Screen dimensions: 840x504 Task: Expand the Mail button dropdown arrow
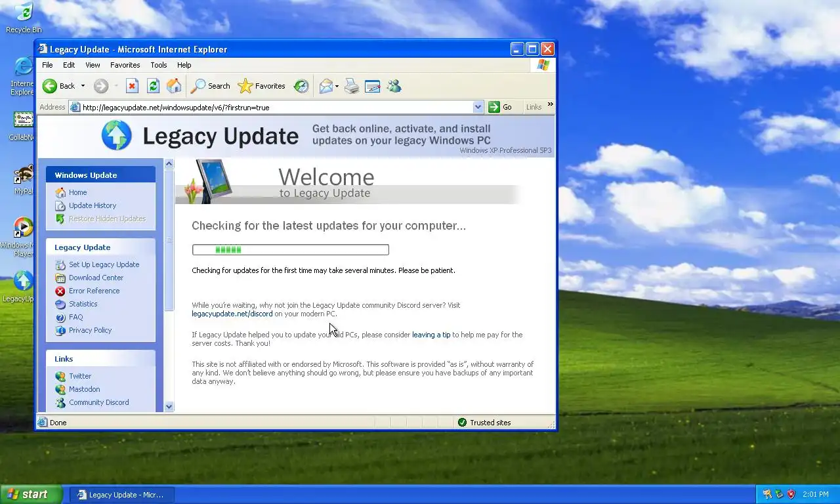[337, 86]
